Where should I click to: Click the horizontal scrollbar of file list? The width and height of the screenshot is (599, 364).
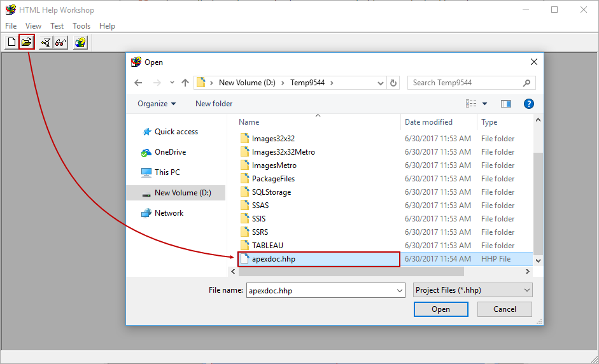(x=351, y=272)
